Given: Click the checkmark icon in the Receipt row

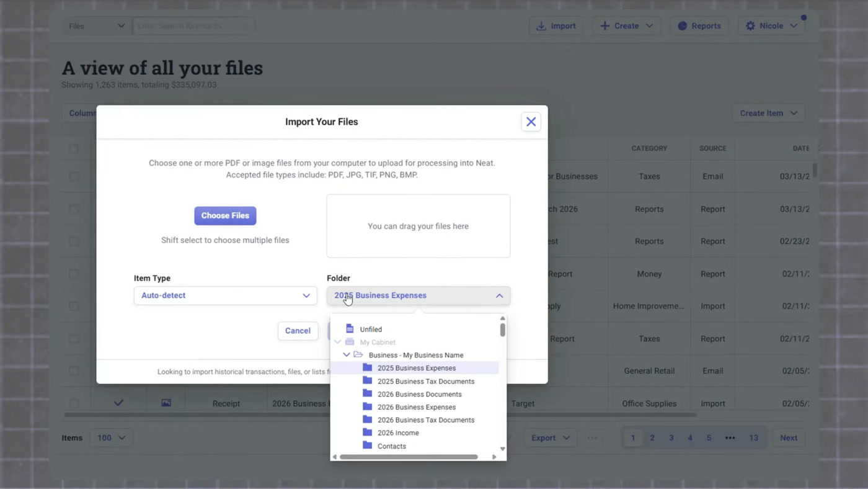Looking at the screenshot, I should pyautogui.click(x=118, y=403).
